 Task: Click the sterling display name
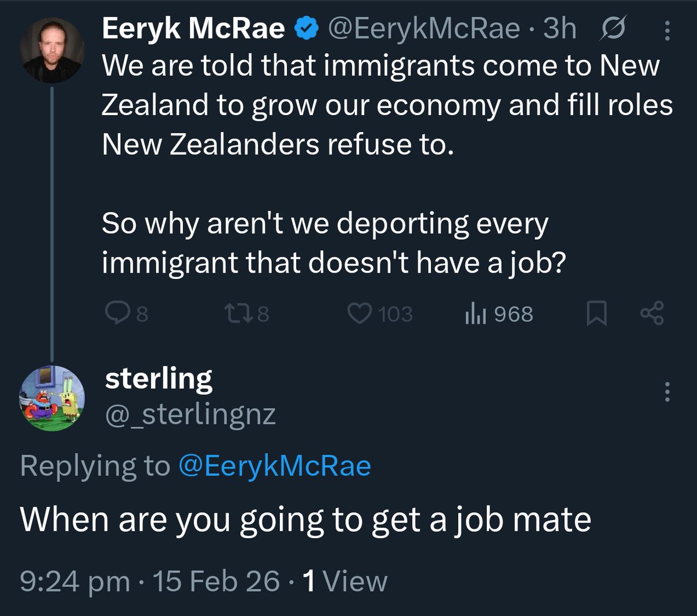click(x=159, y=379)
